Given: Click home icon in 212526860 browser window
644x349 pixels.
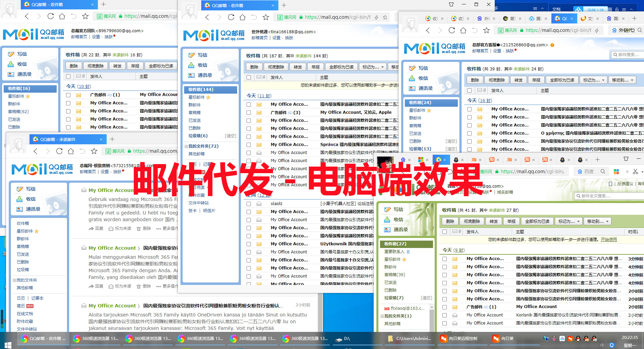Looking at the screenshot, I should tap(463, 30).
